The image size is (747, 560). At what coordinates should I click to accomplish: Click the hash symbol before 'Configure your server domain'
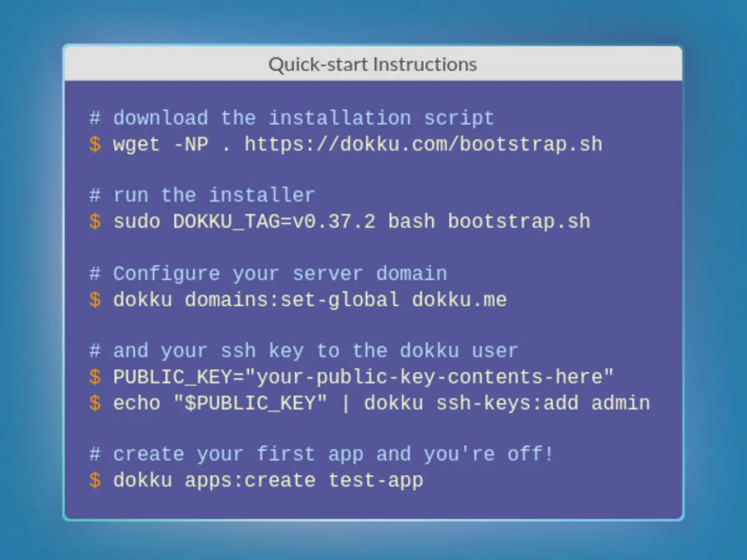pos(95,273)
